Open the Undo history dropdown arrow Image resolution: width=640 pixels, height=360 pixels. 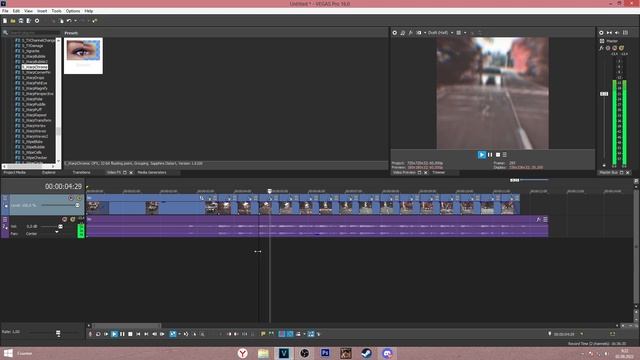(75, 21)
